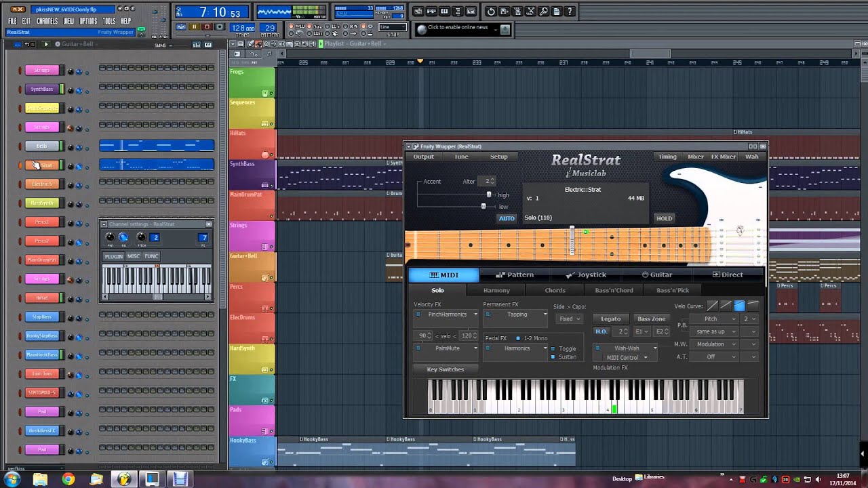Open the Pitch bend Pitch dropdown
Screen dimensions: 868x488
point(715,319)
